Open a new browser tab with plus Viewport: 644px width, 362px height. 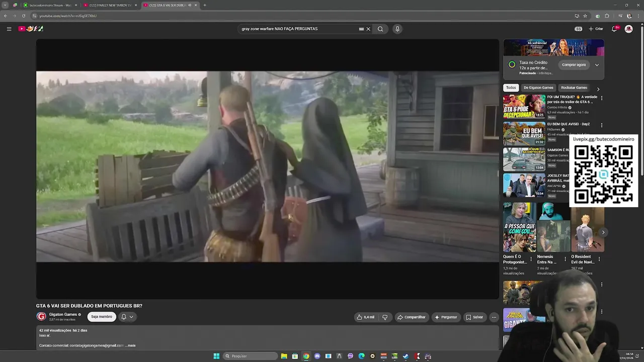(x=204, y=5)
